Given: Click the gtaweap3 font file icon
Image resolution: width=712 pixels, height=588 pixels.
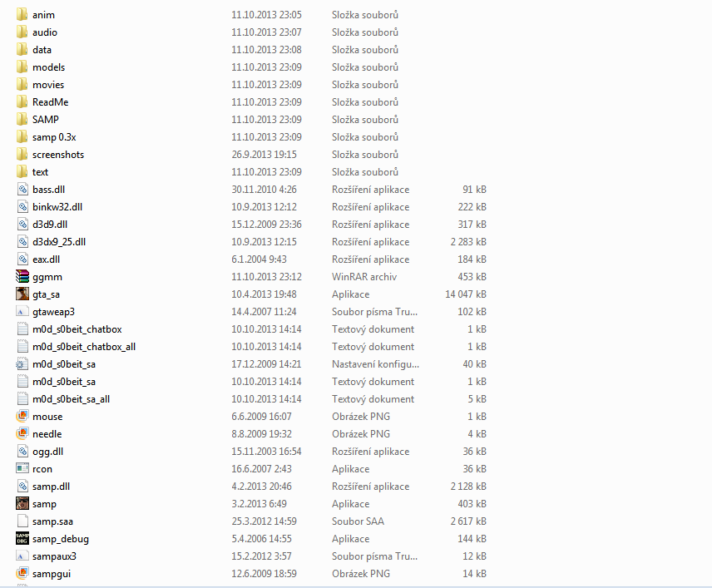Looking at the screenshot, I should pos(22,312).
